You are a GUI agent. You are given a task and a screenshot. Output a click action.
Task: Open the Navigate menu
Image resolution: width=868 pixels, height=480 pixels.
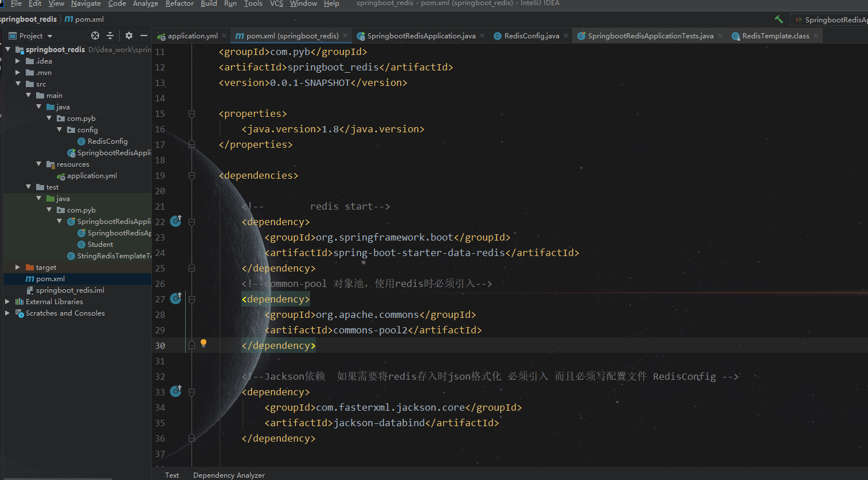tap(86, 3)
